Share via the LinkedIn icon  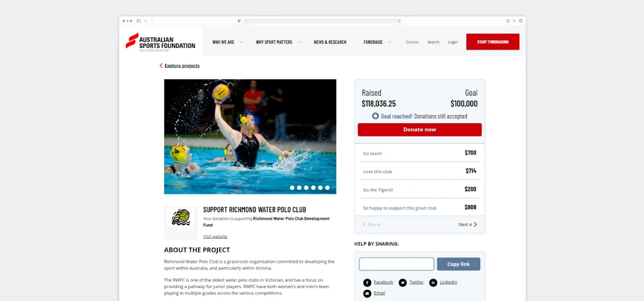(x=433, y=283)
